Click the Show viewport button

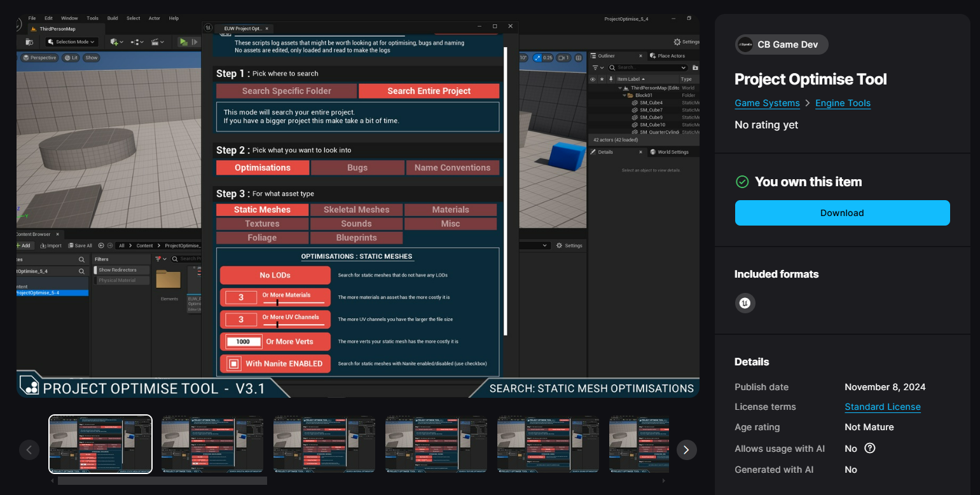[x=92, y=58]
